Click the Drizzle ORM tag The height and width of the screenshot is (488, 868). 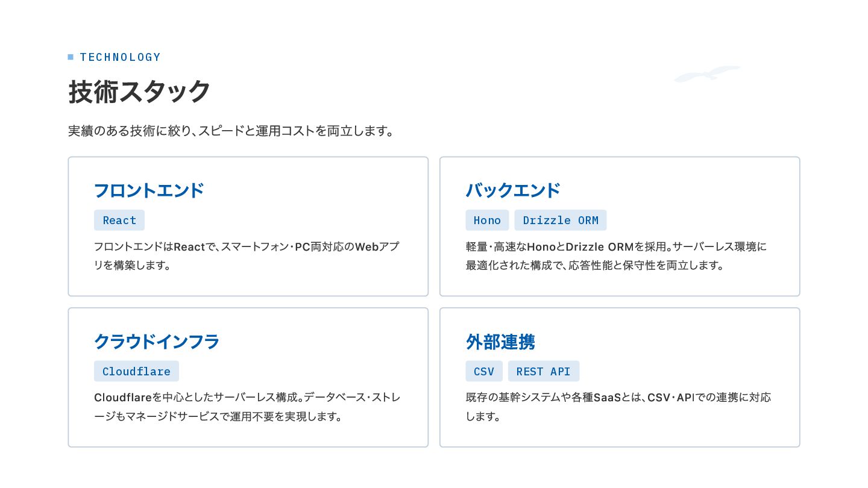(x=561, y=220)
